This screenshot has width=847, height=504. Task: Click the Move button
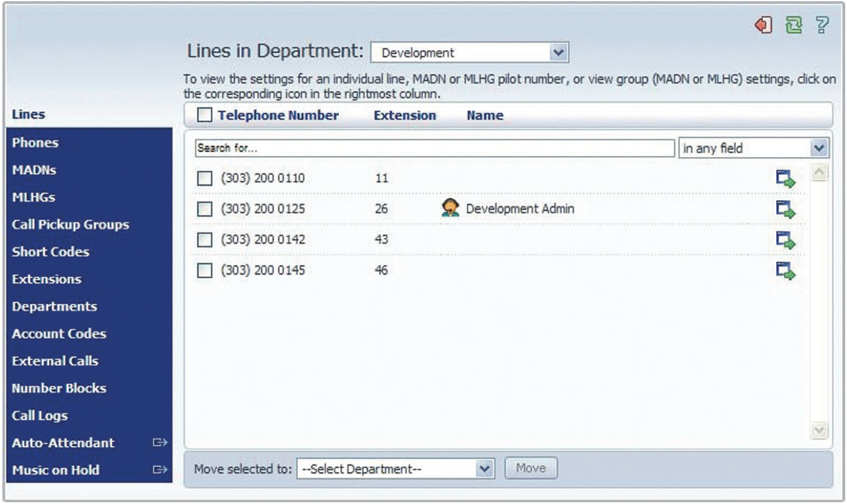pyautogui.click(x=531, y=468)
